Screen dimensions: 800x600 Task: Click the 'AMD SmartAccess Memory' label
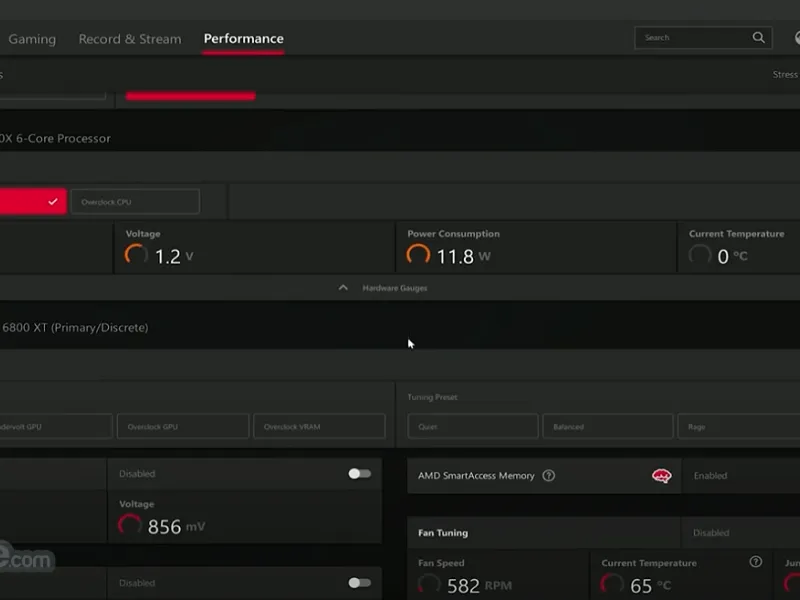click(x=476, y=476)
